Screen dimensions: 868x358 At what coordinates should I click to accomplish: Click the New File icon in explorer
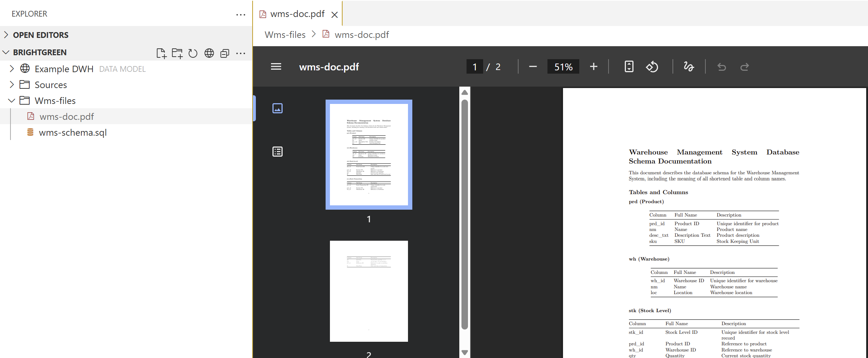pos(161,53)
